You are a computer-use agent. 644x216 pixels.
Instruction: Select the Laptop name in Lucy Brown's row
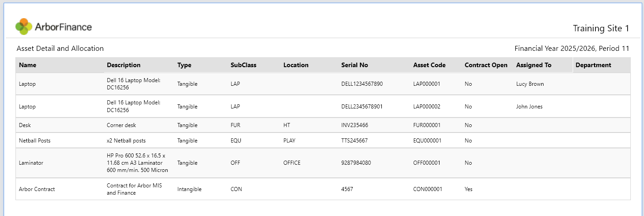27,84
